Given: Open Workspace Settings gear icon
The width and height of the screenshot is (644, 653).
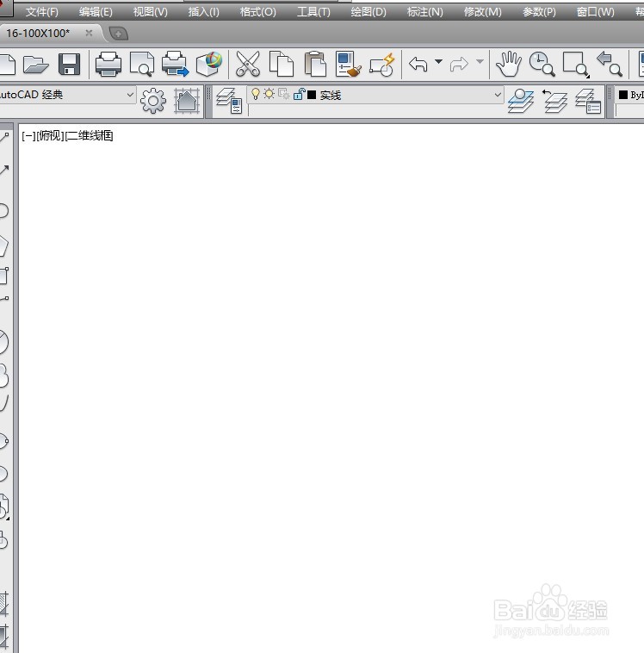Looking at the screenshot, I should click(152, 101).
